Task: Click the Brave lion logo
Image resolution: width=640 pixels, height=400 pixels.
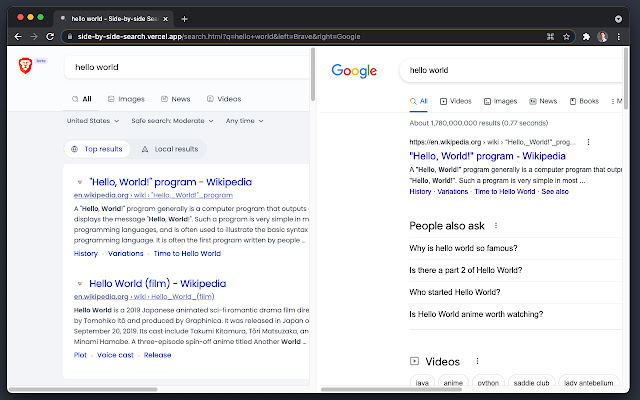Action: click(x=25, y=66)
